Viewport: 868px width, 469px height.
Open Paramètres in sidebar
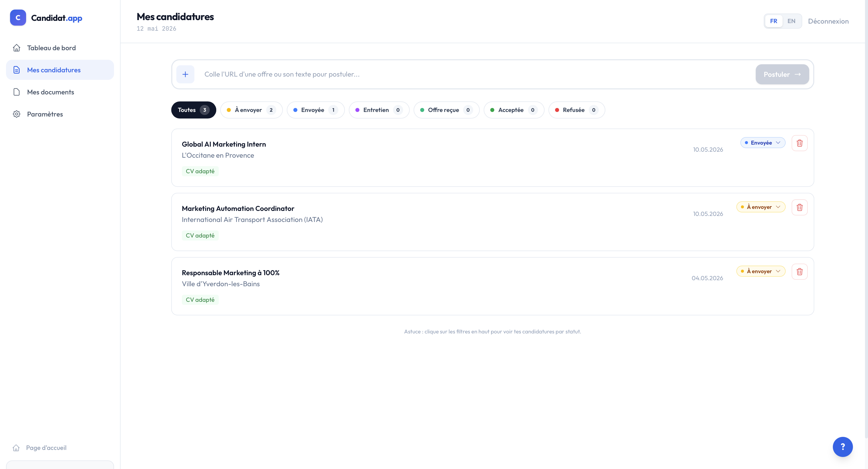pos(60,114)
